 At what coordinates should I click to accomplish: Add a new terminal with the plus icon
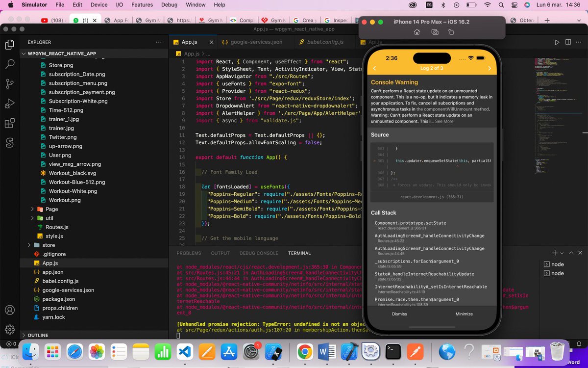[x=555, y=253]
